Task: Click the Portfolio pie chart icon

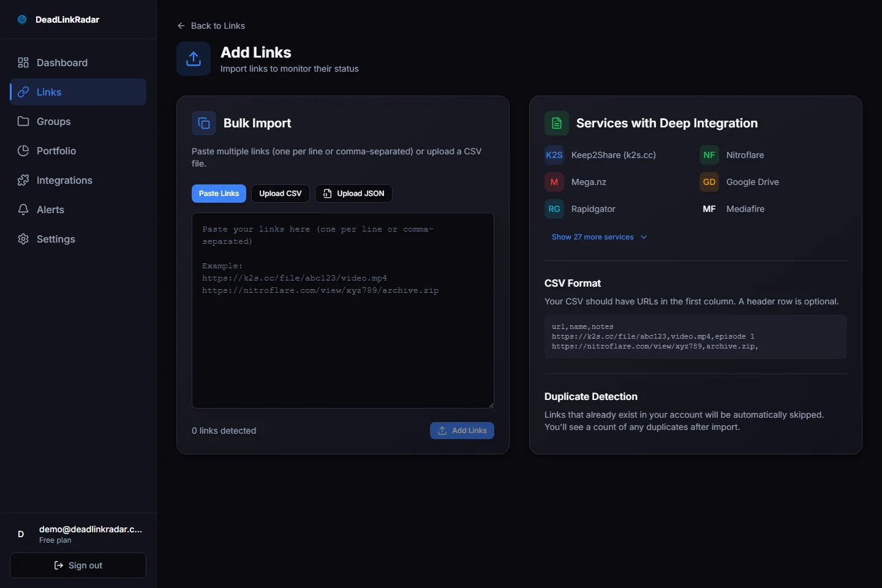Action: tap(23, 151)
